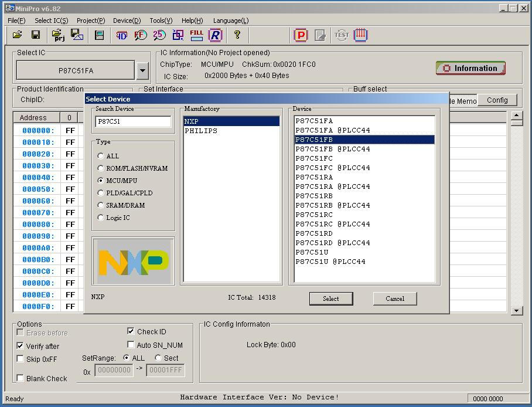
Task: Open the Select IC menu
Action: tap(51, 21)
